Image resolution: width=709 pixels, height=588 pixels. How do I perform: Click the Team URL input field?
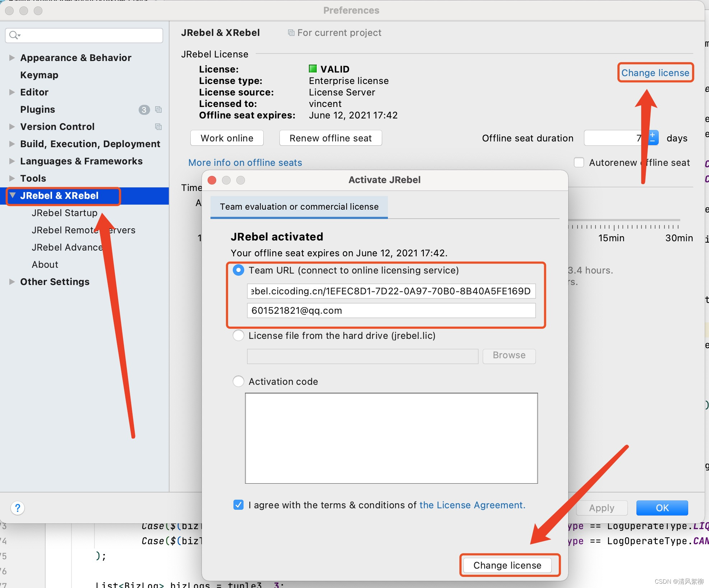[391, 291]
